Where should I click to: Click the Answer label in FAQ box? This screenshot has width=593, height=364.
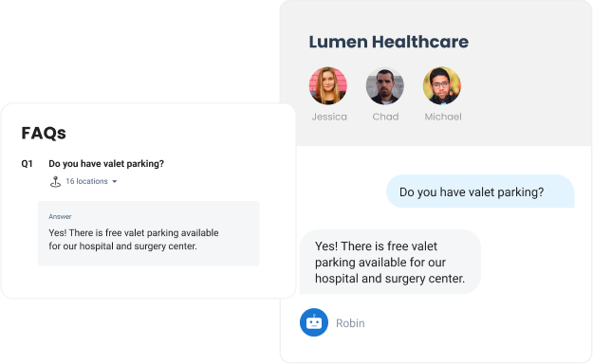(60, 216)
